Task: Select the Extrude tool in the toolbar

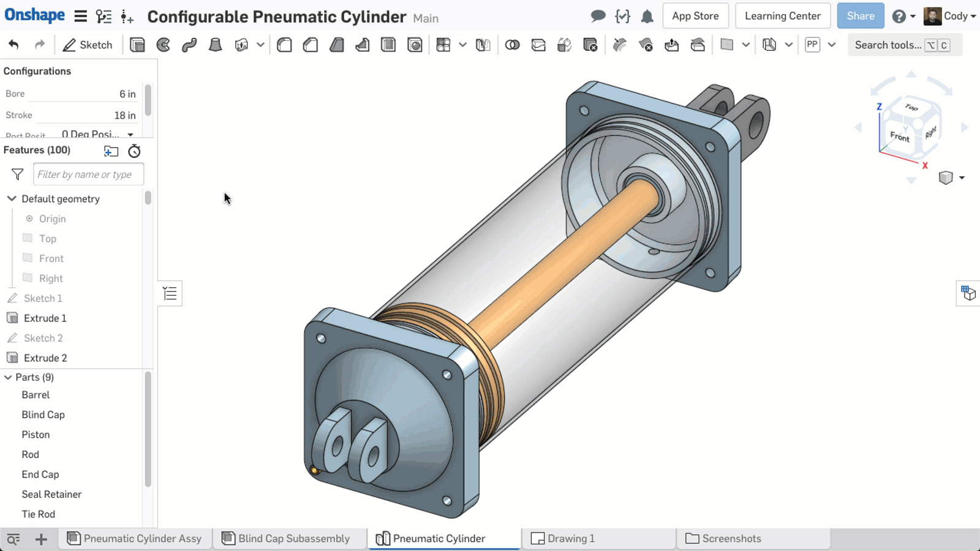Action: pyautogui.click(x=137, y=45)
